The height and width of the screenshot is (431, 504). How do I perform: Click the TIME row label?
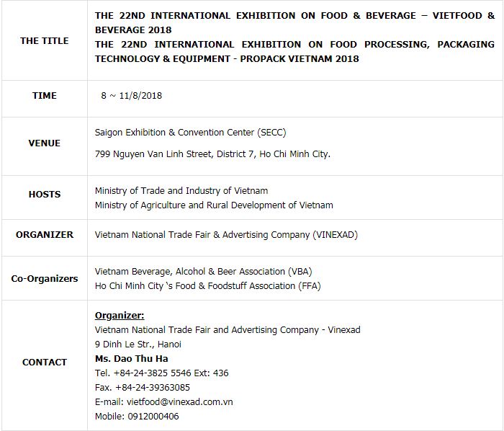tap(45, 96)
